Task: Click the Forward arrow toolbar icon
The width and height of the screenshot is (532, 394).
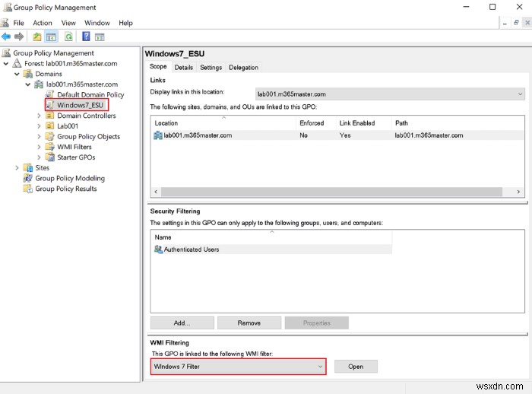Action: tap(19, 37)
